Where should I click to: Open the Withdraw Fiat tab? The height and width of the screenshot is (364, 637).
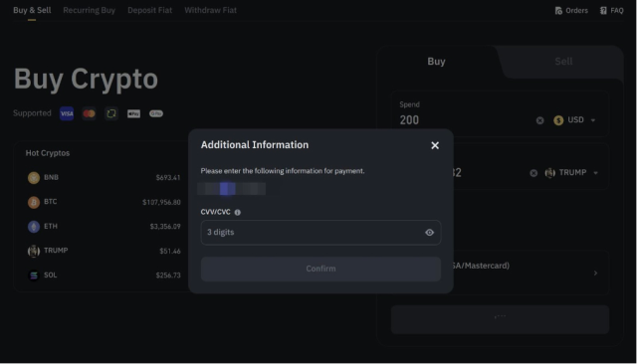[210, 10]
